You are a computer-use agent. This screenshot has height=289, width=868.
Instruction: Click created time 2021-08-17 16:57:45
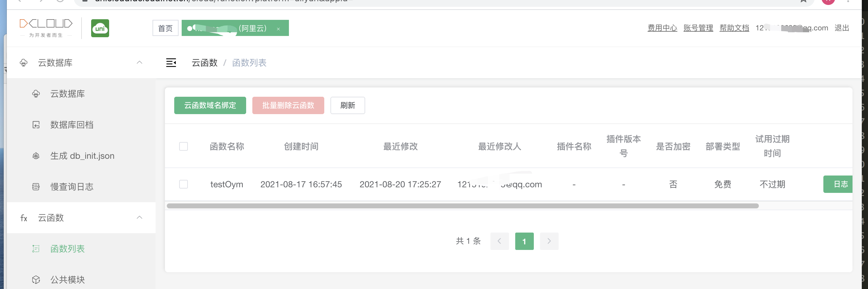tap(301, 185)
